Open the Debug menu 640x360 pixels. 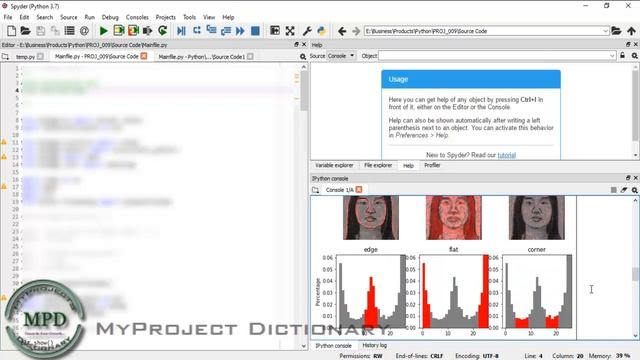(110, 17)
